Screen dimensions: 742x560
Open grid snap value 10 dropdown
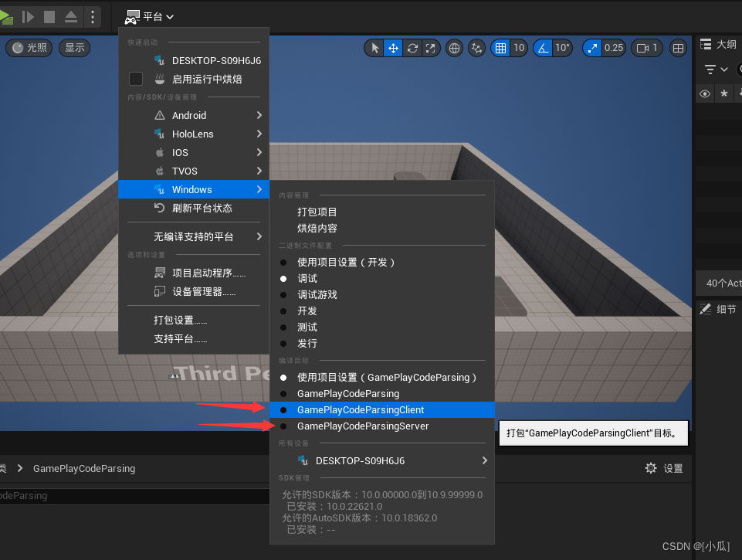519,48
